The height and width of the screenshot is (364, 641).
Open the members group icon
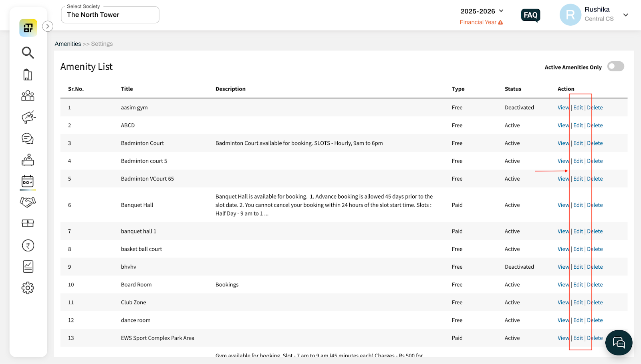pos(28,95)
